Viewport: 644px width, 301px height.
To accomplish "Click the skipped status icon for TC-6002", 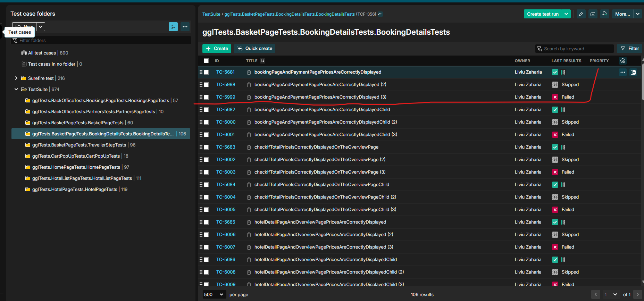I will point(555,160).
